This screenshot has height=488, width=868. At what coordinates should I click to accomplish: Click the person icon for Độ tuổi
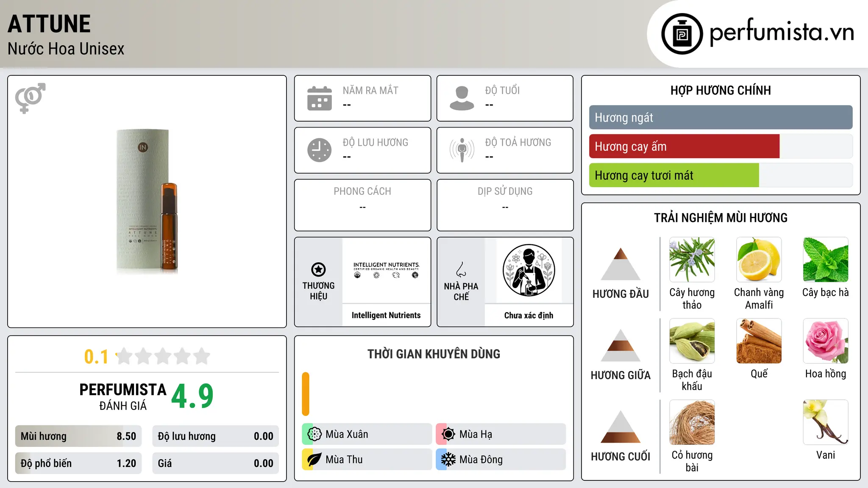pyautogui.click(x=462, y=98)
